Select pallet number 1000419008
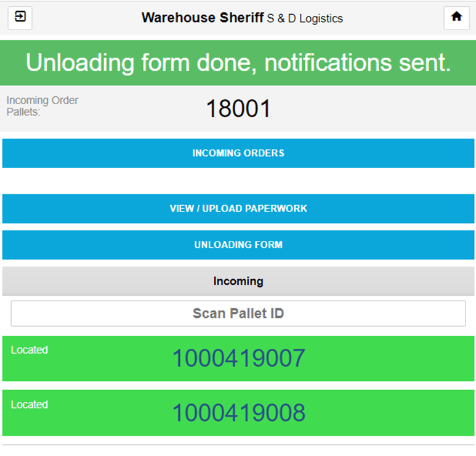Image resolution: width=476 pixels, height=456 pixels. 238,412
